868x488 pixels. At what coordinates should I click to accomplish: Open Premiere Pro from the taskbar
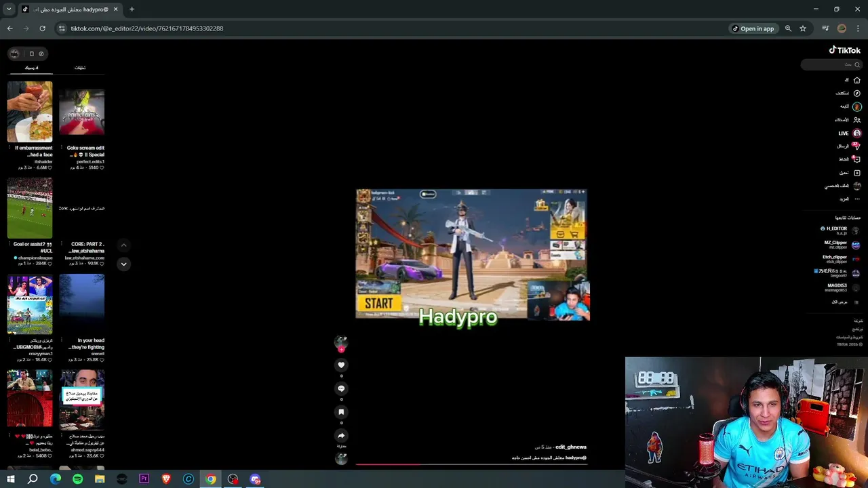[144, 479]
